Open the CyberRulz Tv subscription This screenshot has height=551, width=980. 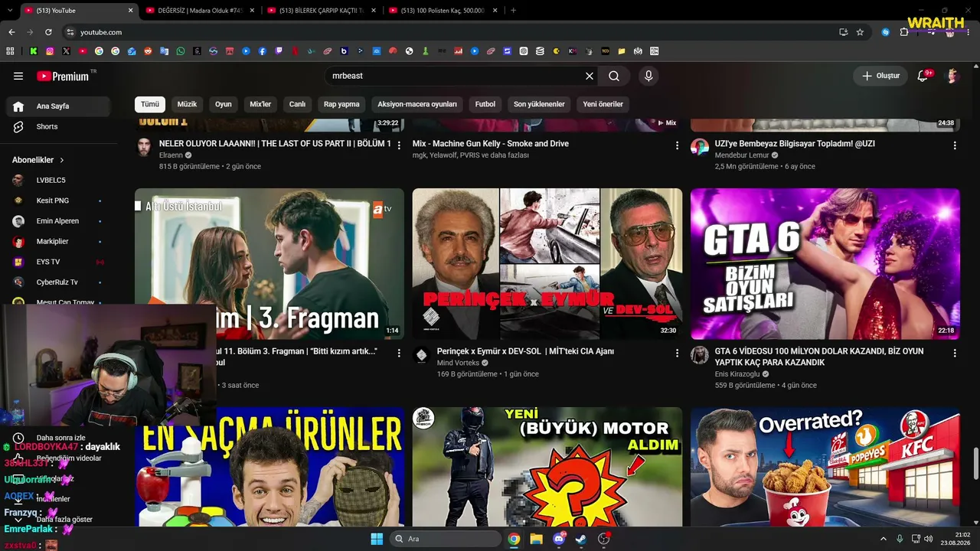(58, 282)
